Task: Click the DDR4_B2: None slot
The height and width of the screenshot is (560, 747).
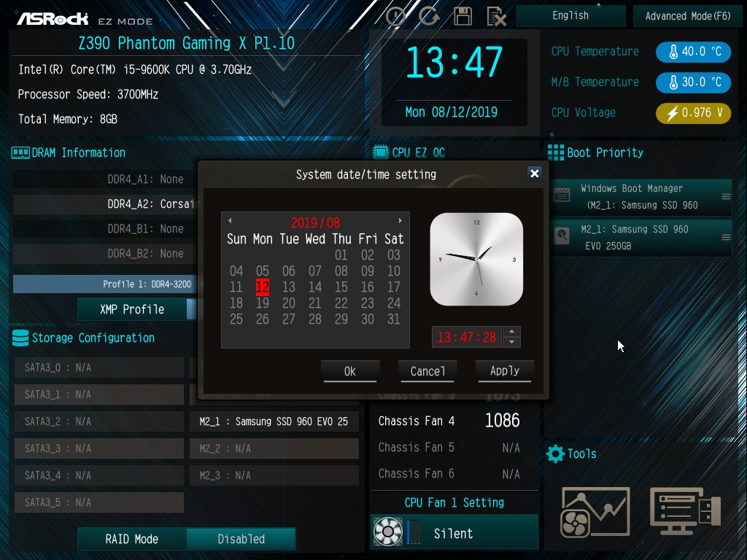Action: [x=105, y=254]
